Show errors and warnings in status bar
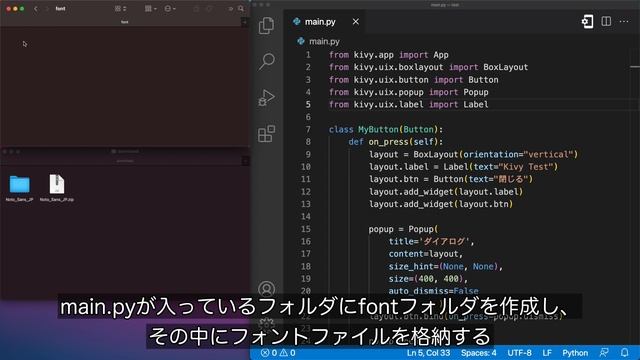 278,353
